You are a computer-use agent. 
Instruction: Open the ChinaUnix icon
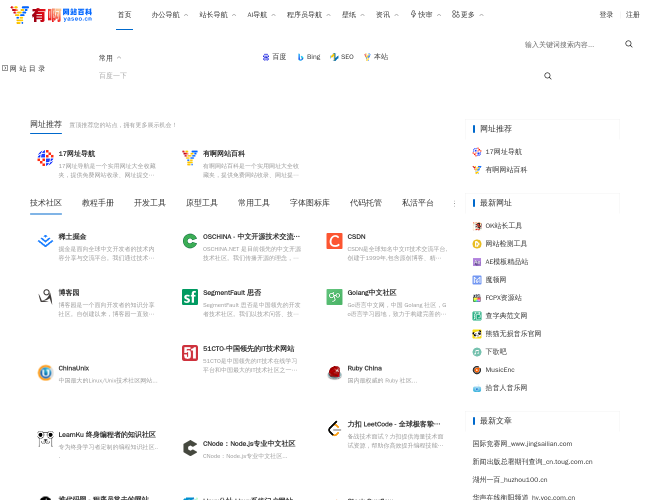pyautogui.click(x=45, y=373)
